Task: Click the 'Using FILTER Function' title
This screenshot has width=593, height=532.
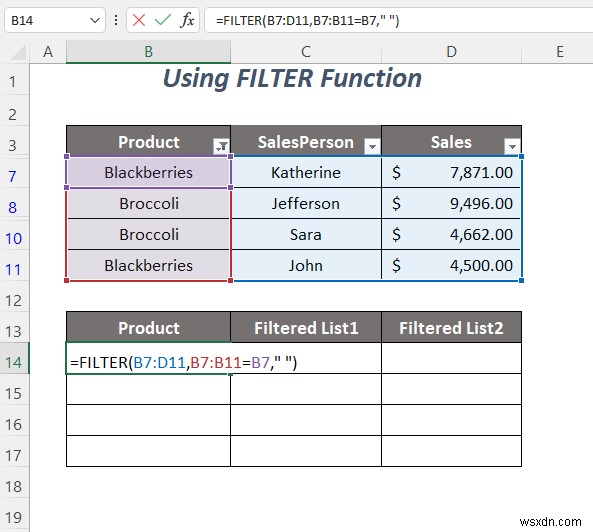Action: point(292,79)
